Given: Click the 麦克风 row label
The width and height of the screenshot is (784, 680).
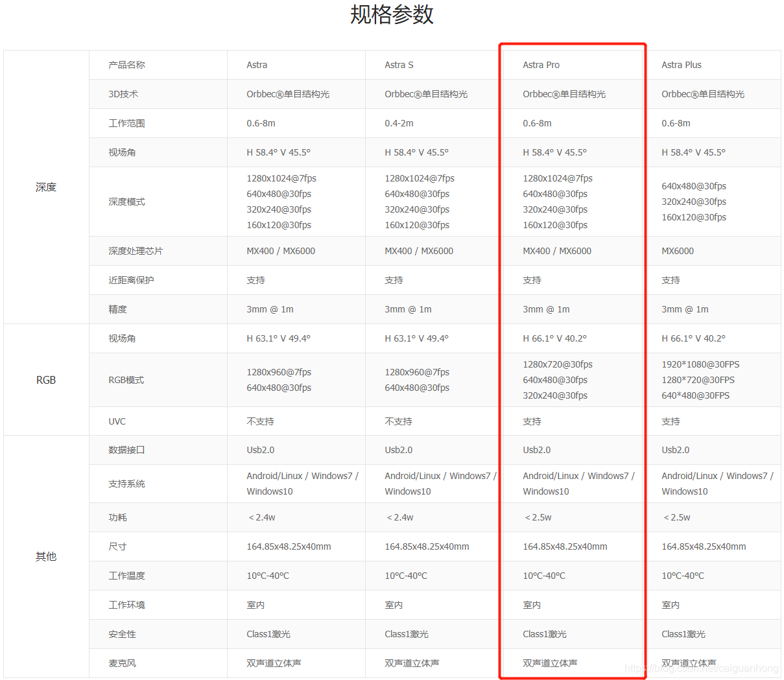Looking at the screenshot, I should tap(122, 663).
